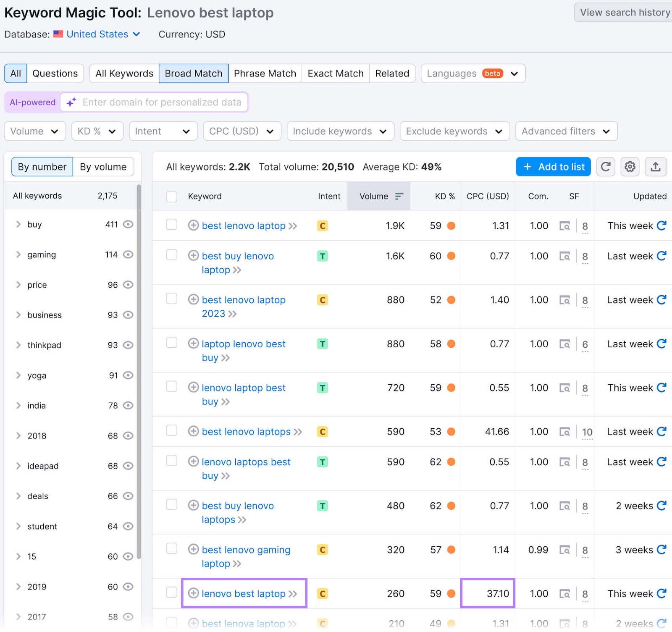Image resolution: width=672 pixels, height=632 pixels.
Task: Expand the thinkpad keyword group
Action: (x=18, y=345)
